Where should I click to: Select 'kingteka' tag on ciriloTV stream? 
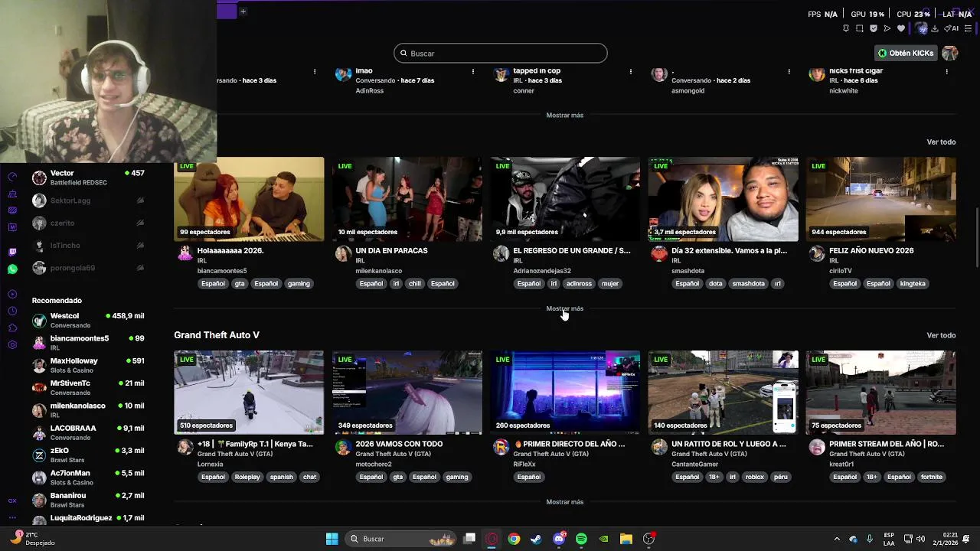tap(913, 283)
